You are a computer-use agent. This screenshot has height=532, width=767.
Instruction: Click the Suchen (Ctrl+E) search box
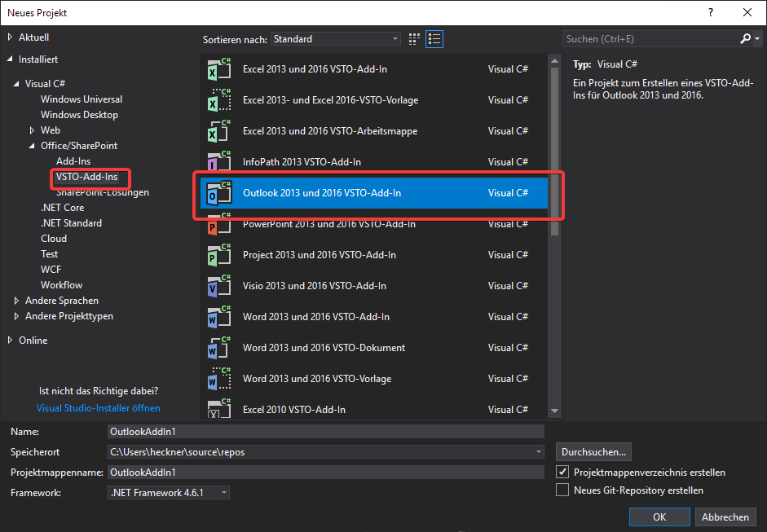click(650, 38)
